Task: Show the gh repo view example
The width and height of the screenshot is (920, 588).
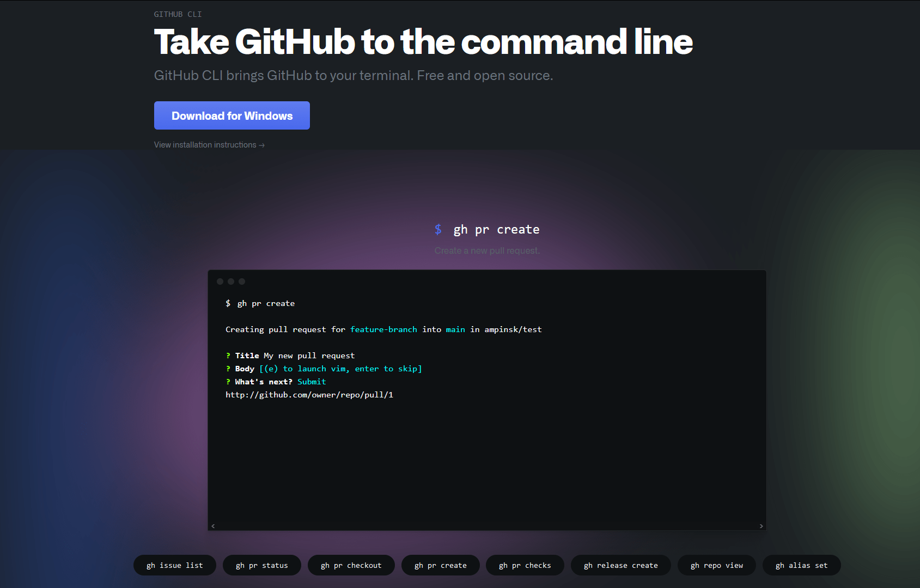Action: tap(717, 565)
